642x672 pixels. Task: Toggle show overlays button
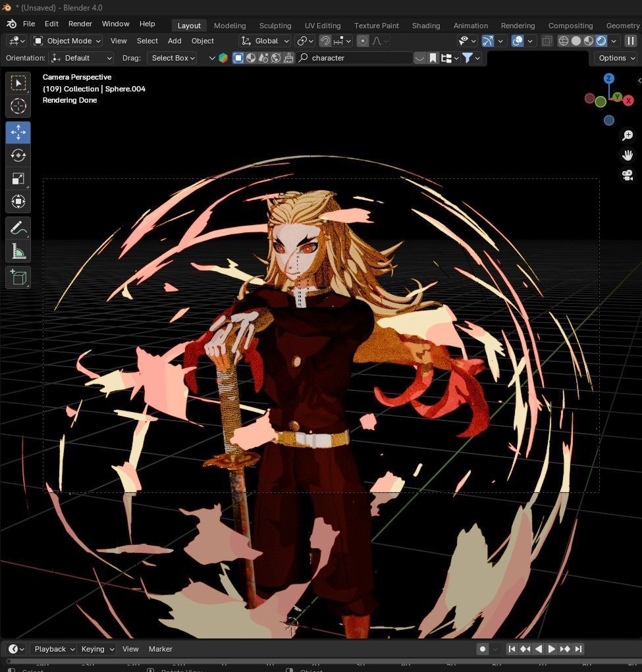pyautogui.click(x=518, y=41)
